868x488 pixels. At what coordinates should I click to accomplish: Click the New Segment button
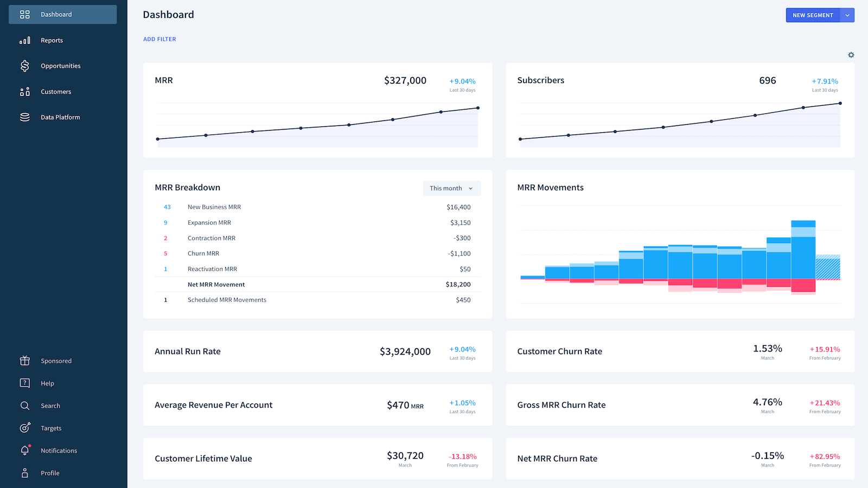pyautogui.click(x=813, y=15)
